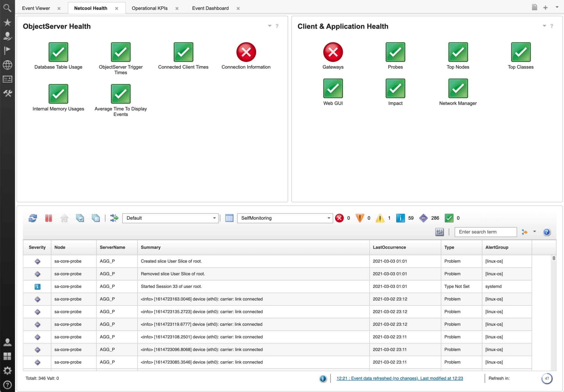Select the Gateways health status icon
This screenshot has height=392, width=564.
(x=333, y=52)
